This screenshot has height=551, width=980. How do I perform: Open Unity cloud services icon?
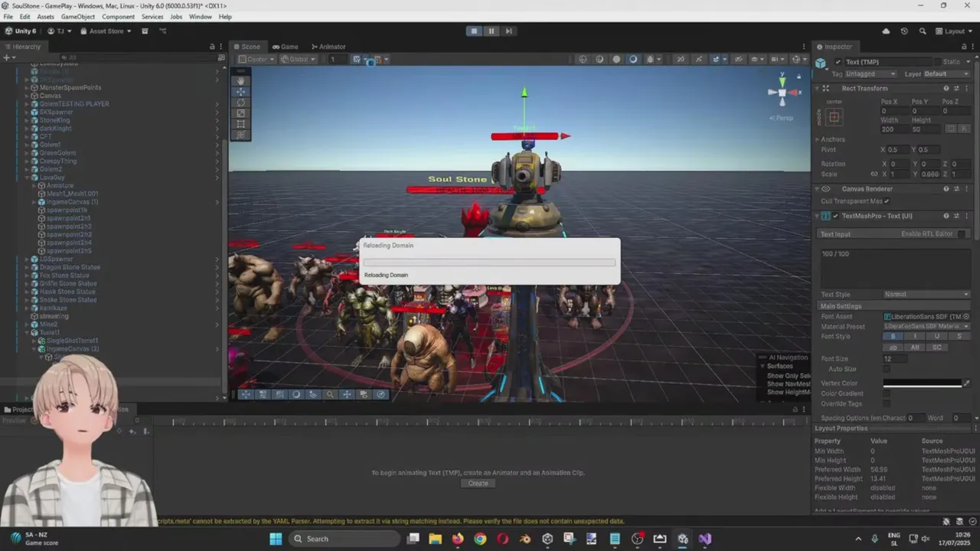pyautogui.click(x=886, y=31)
